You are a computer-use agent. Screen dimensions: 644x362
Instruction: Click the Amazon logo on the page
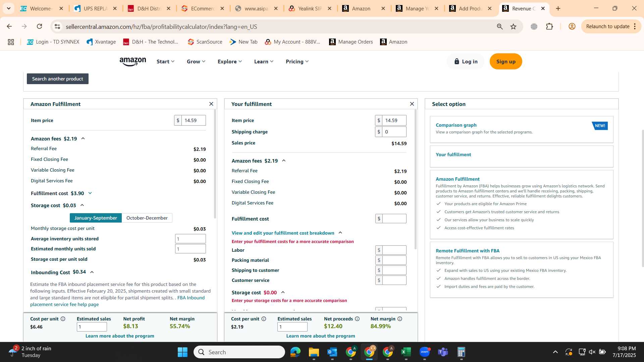133,61
